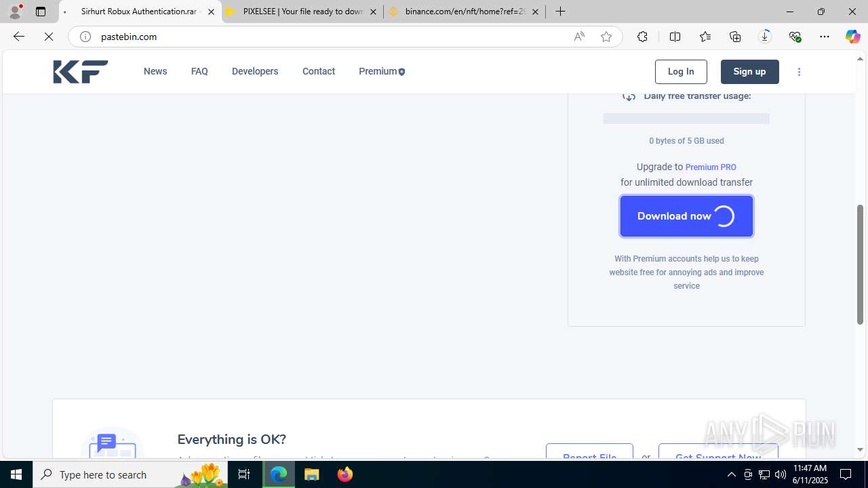Click the 'Everything is OK?' heading
Screen dimensions: 868x488
point(232,439)
